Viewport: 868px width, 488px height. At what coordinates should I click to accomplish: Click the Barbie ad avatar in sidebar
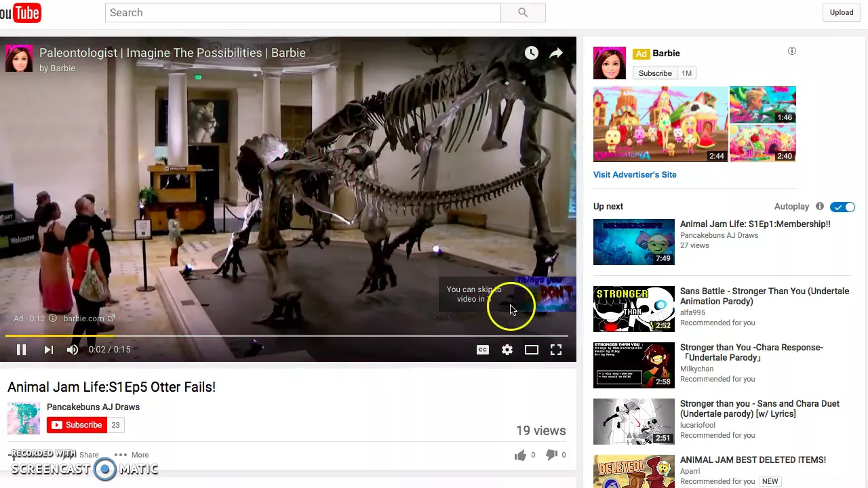[610, 63]
